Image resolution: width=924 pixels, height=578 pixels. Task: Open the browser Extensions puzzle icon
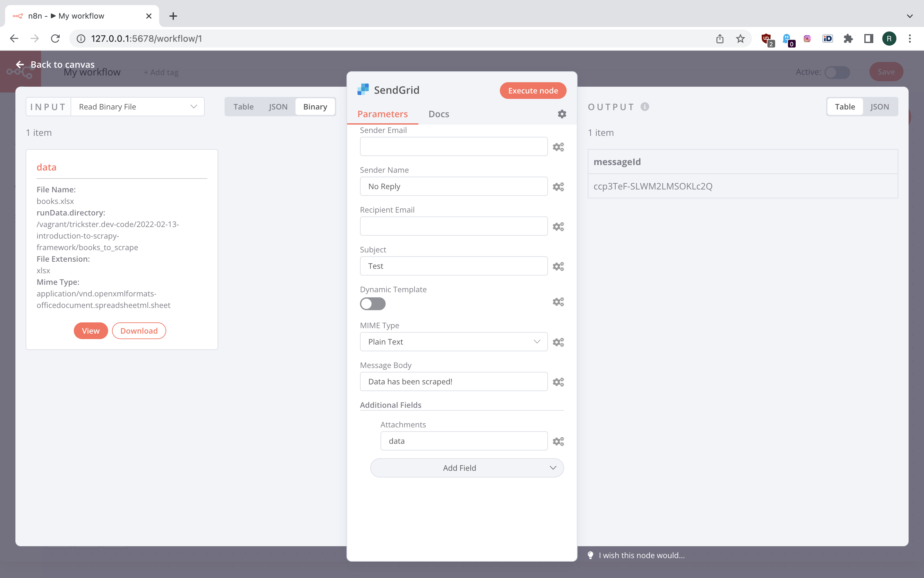(848, 39)
